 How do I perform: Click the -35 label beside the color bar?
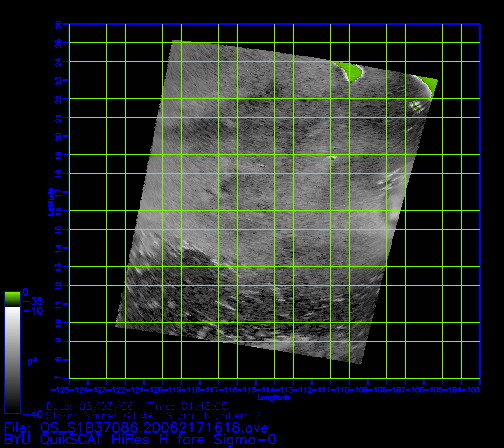pos(33,301)
